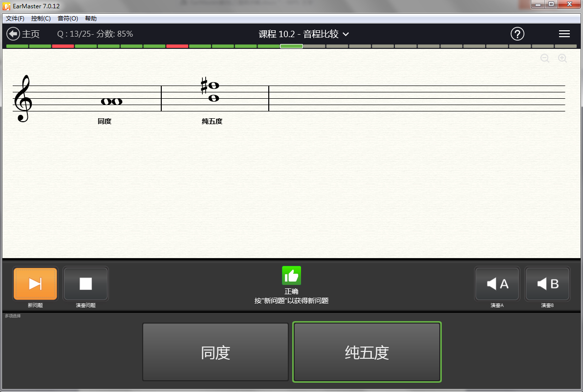Click a green segment in the progress bar
The height and width of the screenshot is (392, 583).
click(x=18, y=46)
